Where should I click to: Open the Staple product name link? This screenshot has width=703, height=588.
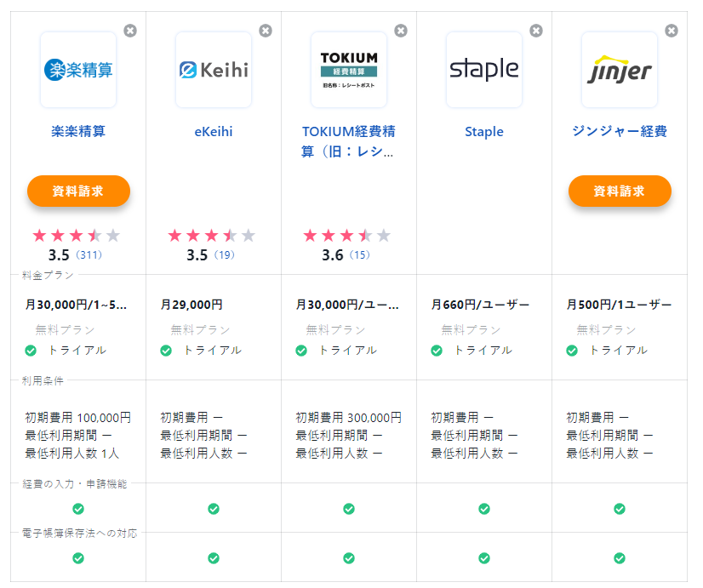pyautogui.click(x=484, y=132)
